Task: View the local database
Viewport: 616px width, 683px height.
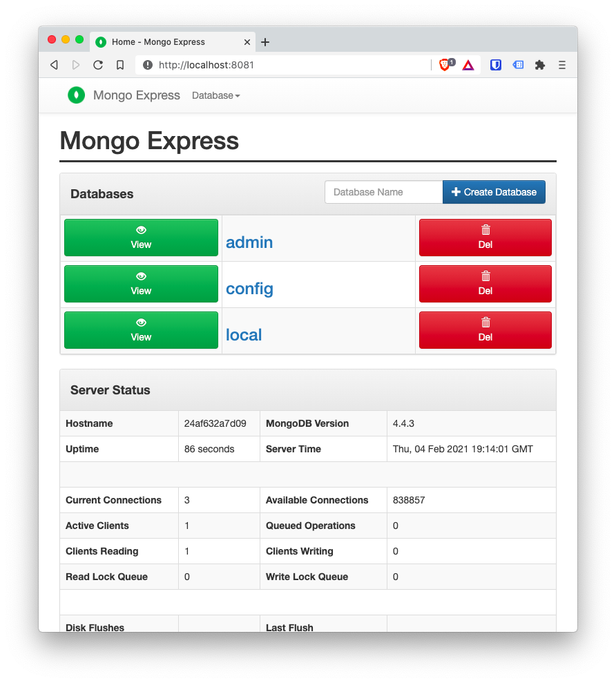Action: click(x=141, y=329)
